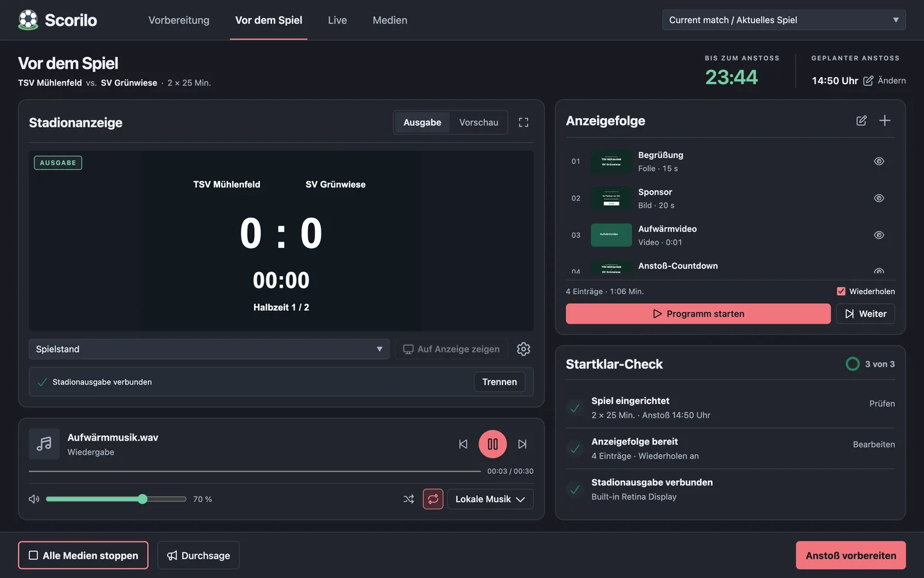Open the Current match selector dropdown
The image size is (924, 578).
783,20
